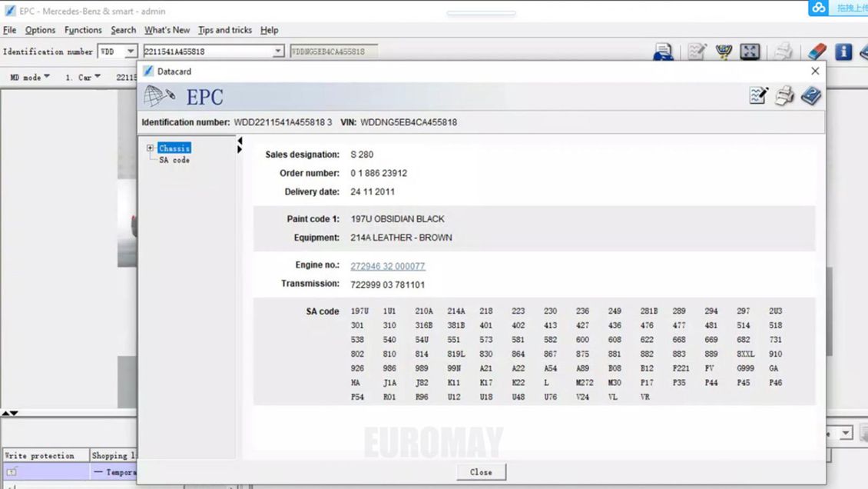Screen dimensions: 868x489
Task: Click equipment 214A LEATHER - BROWN
Action: (401, 238)
